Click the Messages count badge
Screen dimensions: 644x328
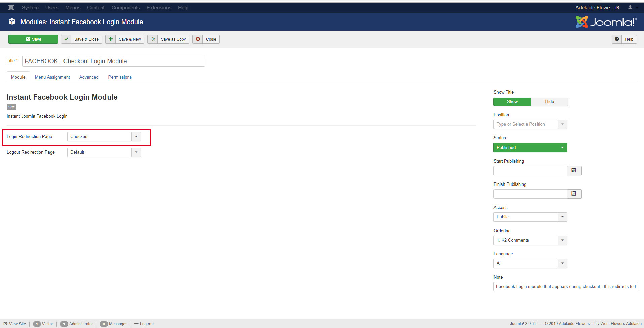click(x=104, y=324)
